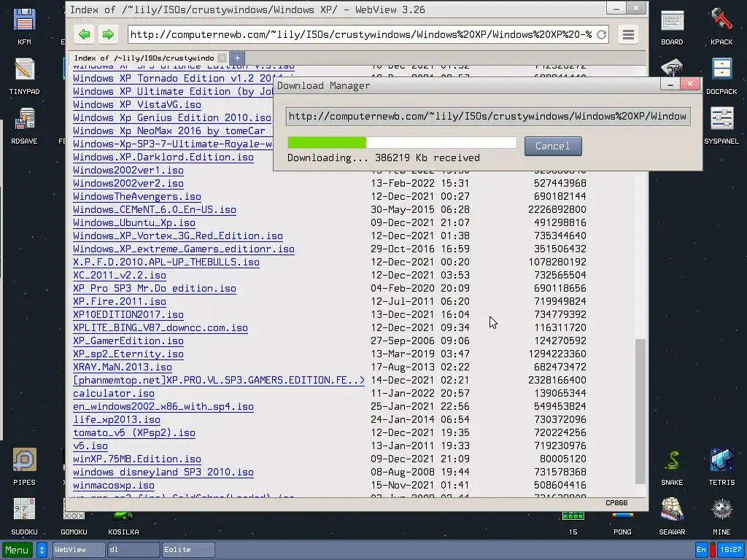Open the PONG game icon
The image size is (747, 560).
(x=622, y=523)
